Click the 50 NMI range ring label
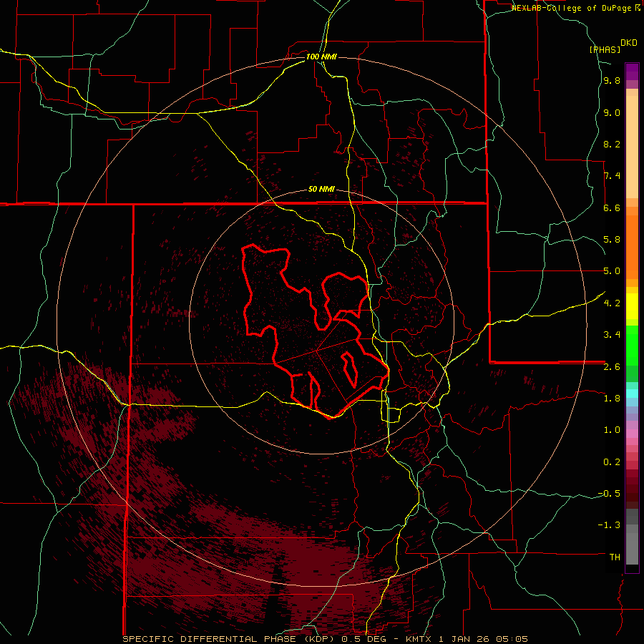 [x=321, y=190]
